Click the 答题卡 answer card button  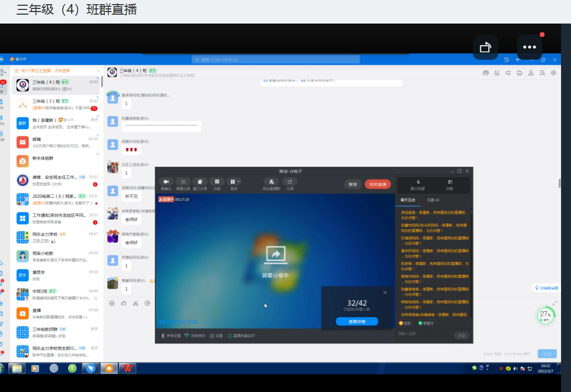426,323
